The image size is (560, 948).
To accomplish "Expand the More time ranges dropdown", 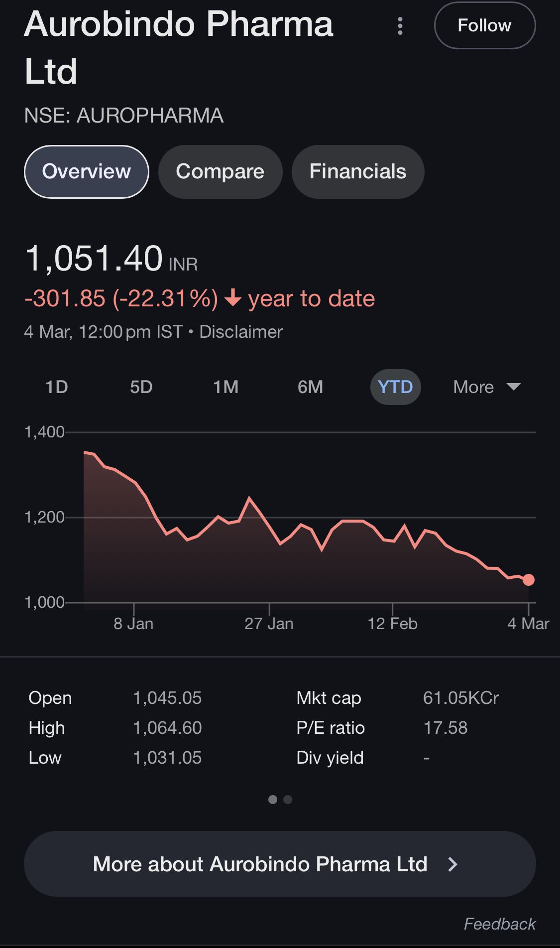I will pos(486,387).
